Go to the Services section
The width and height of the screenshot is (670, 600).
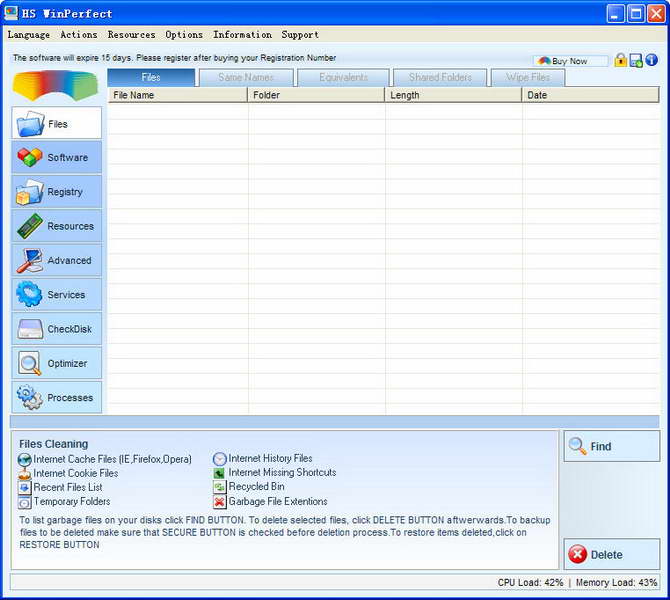tap(57, 294)
